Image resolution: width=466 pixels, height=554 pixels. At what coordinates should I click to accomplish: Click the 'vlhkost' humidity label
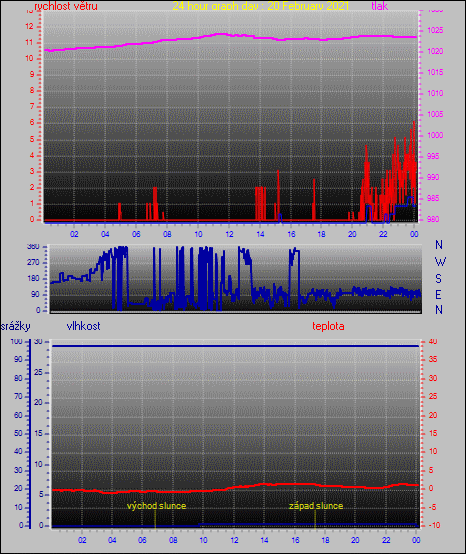83,326
